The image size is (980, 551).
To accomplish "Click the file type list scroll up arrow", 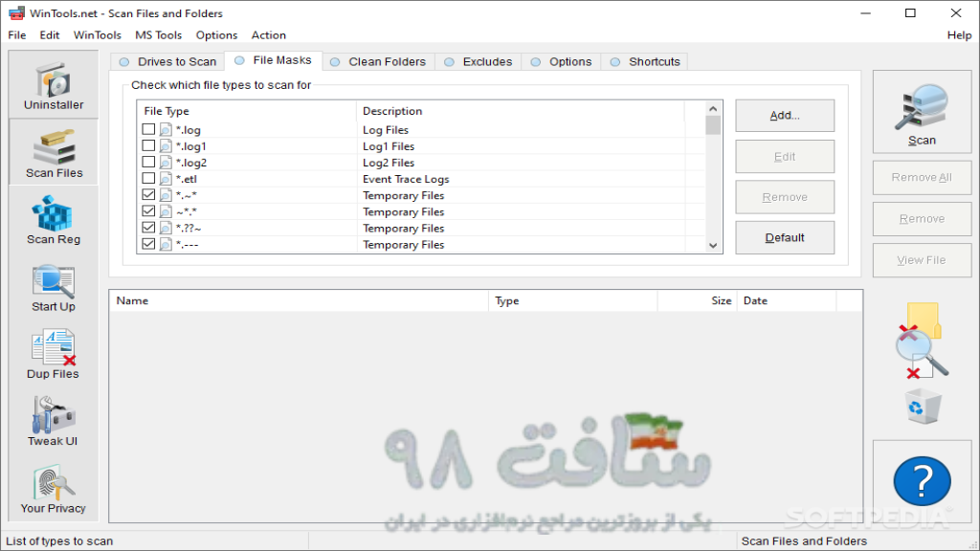I will 713,109.
